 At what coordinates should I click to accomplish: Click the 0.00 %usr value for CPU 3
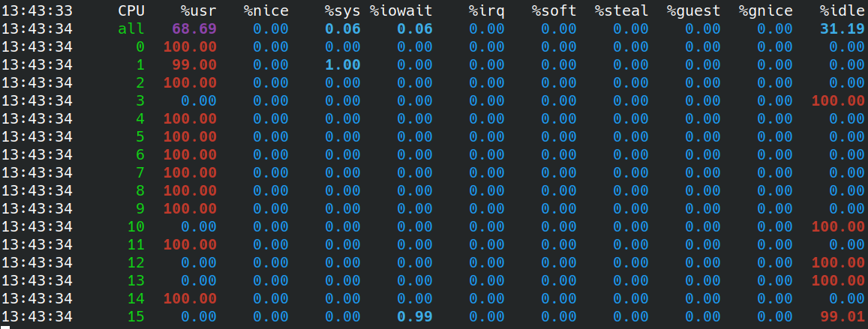[x=199, y=100]
